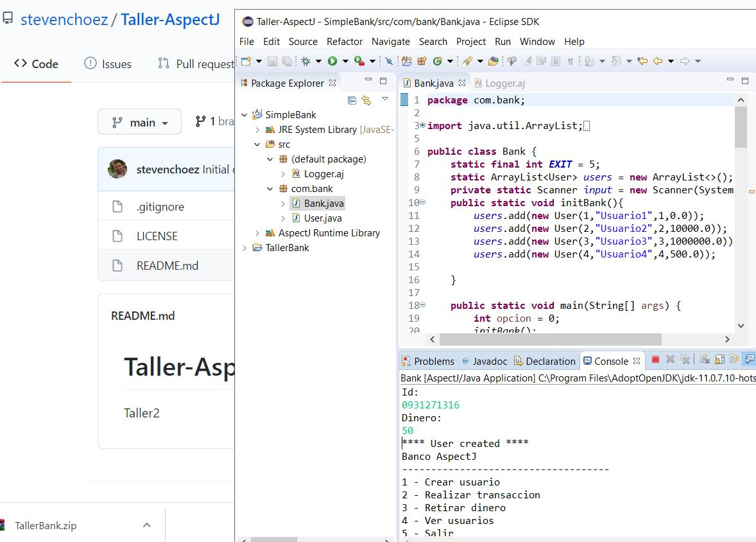
Task: Open .gitignore file on GitHub
Action: coord(160,207)
